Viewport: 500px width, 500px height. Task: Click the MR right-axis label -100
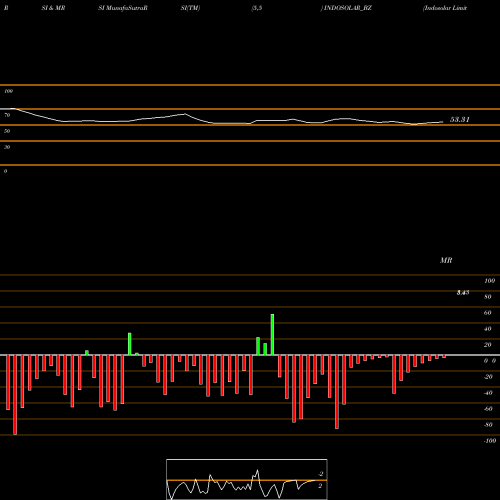[x=490, y=441]
